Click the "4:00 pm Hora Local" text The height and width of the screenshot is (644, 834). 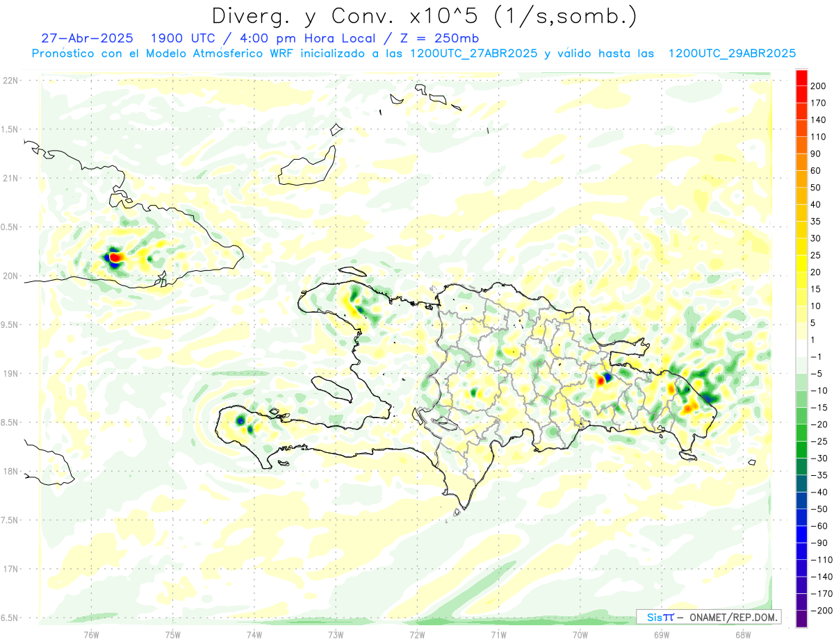[x=307, y=38]
